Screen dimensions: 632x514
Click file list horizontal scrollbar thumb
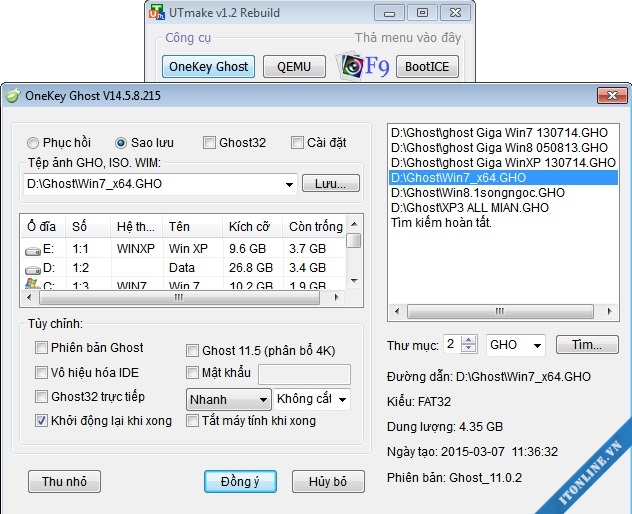click(500, 311)
